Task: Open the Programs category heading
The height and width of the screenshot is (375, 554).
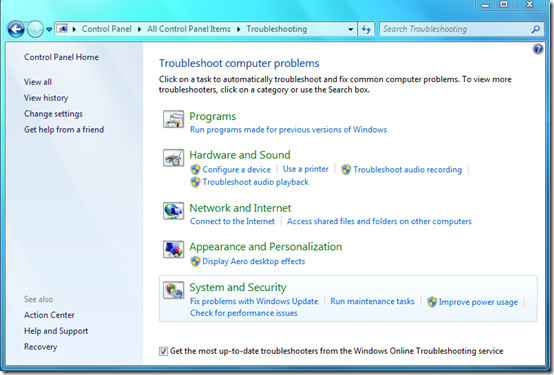Action: [x=213, y=116]
